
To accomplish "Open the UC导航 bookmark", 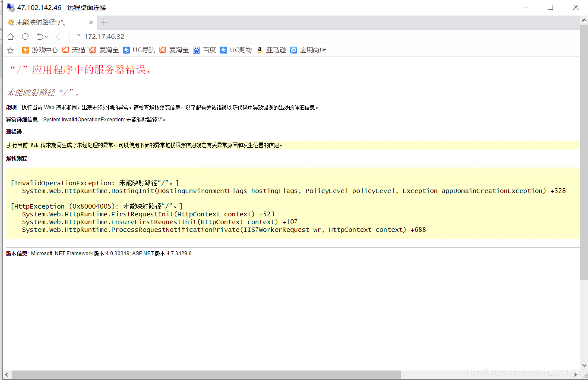I will (x=139, y=50).
